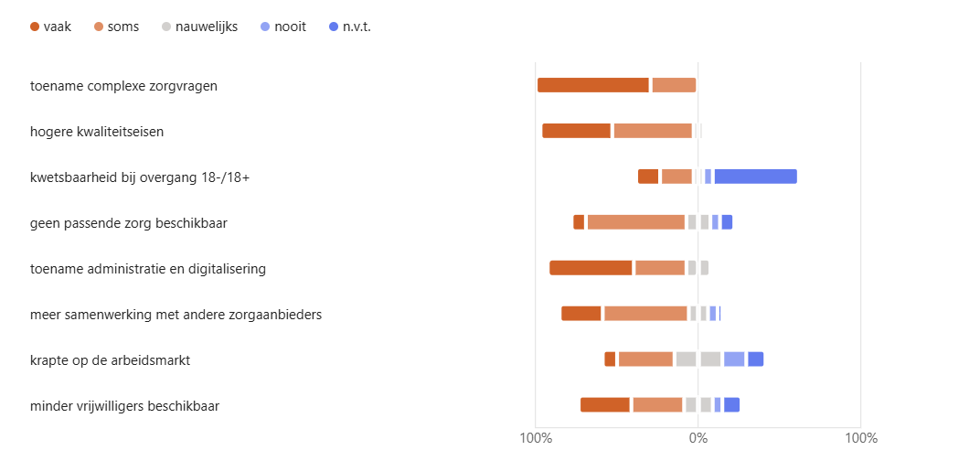Viewport: 980px width, 461px height.
Task: Select soms segment of geen passende zorg beschikbaar
Action: 635,222
